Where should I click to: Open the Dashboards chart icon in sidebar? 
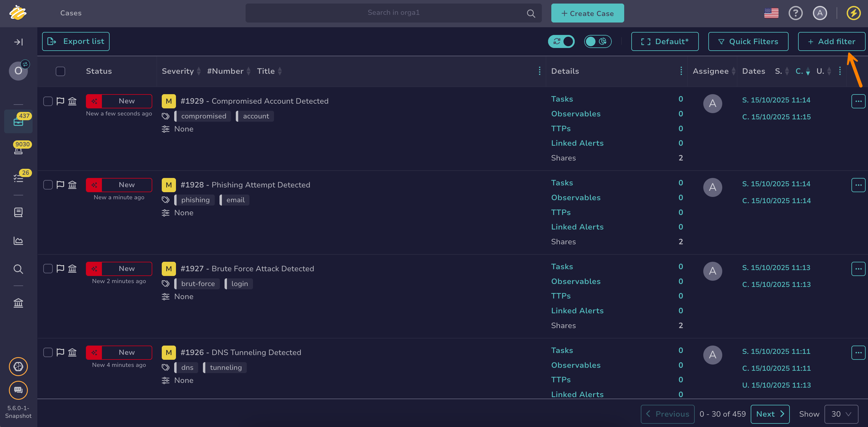coord(18,241)
